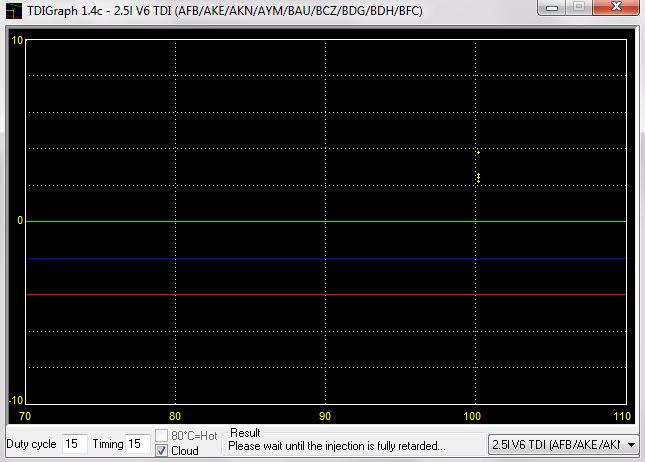The height and width of the screenshot is (462, 645).
Task: Click the 80°C=Hot checkbox
Action: point(162,436)
